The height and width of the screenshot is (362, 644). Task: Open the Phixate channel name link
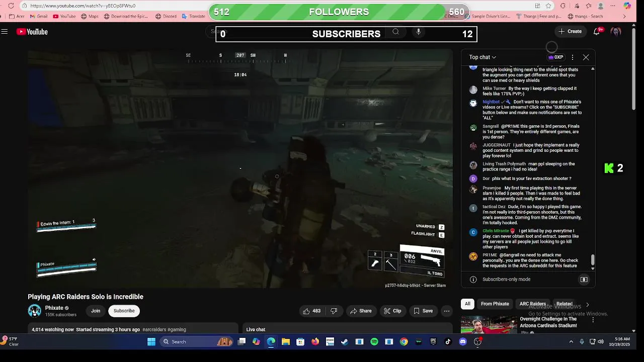pos(54,308)
